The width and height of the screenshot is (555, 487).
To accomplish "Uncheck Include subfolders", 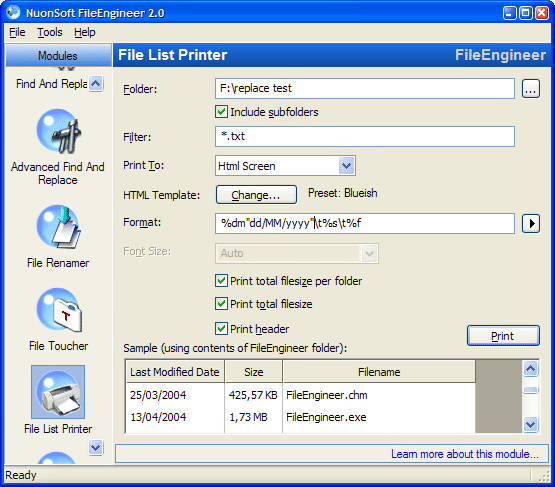I will click(222, 112).
